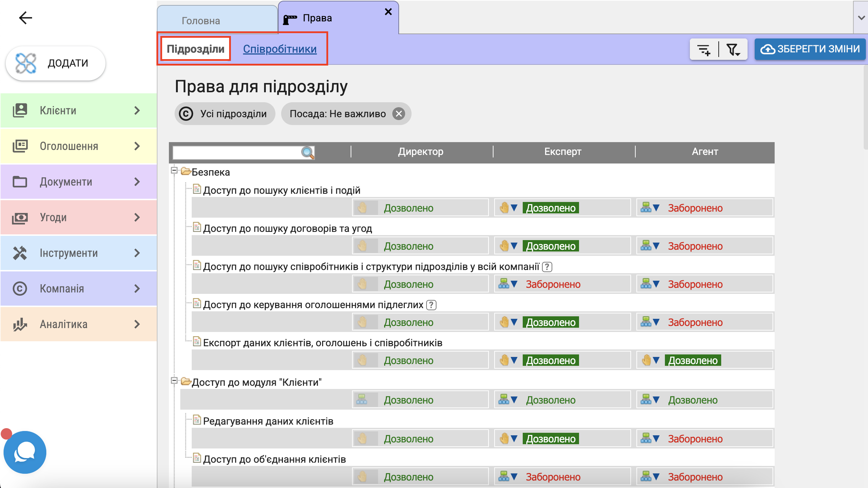Click ЗБЕРЕГТИ ЗМІНИ button

pos(810,49)
